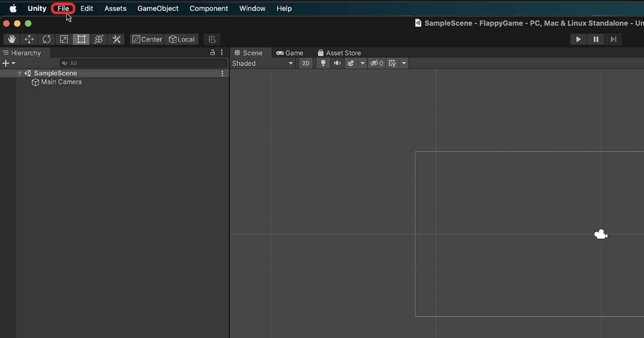Open SampleScene options menu
This screenshot has width=644, height=338.
pyautogui.click(x=222, y=73)
